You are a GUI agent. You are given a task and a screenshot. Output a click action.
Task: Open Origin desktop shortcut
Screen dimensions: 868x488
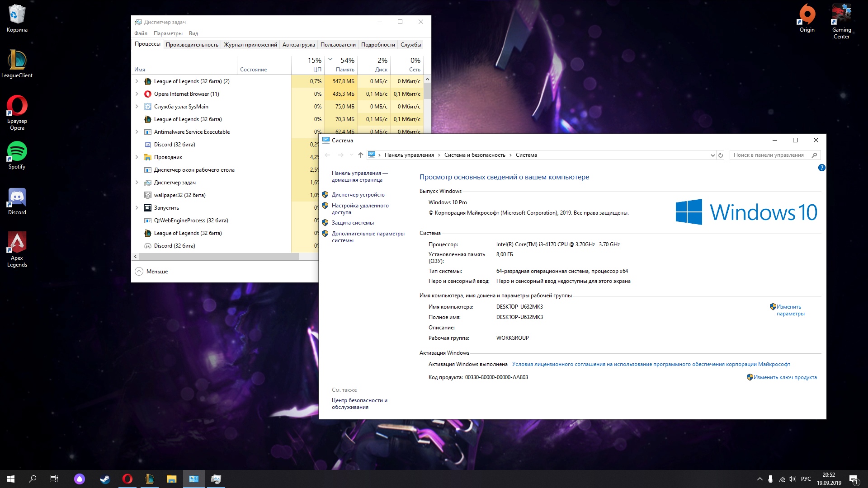click(x=807, y=19)
